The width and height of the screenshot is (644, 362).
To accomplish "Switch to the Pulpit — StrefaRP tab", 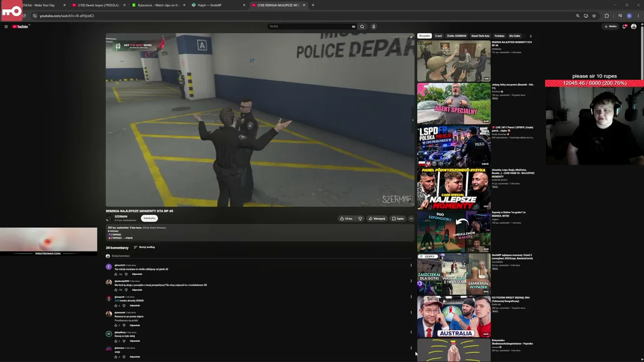I will 218,5.
